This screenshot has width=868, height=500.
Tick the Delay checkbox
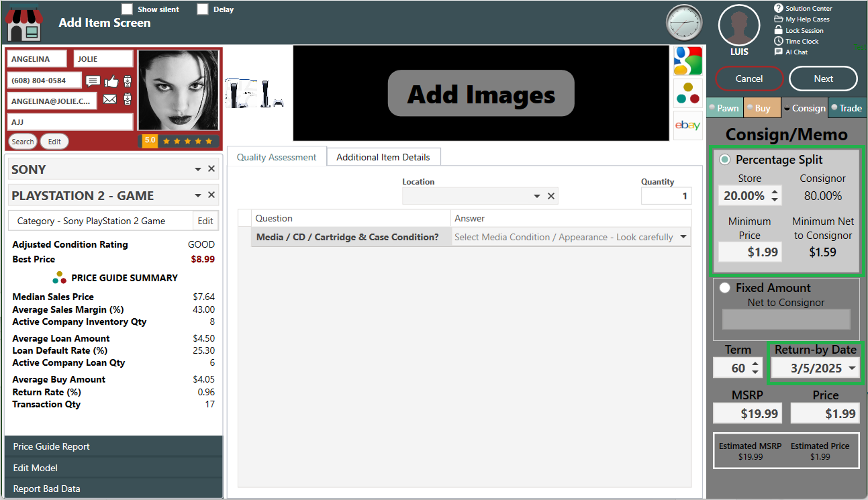point(203,9)
